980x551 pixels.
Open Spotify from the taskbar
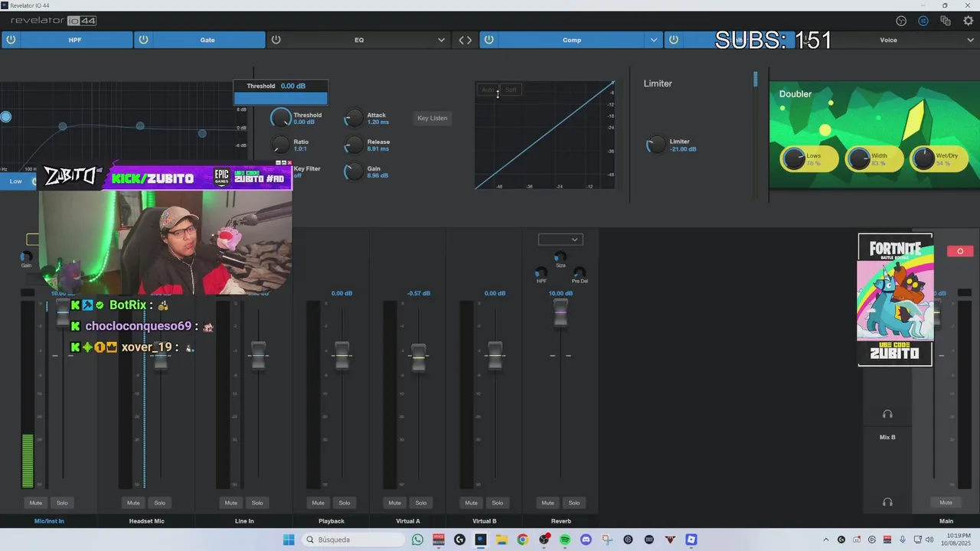[565, 540]
